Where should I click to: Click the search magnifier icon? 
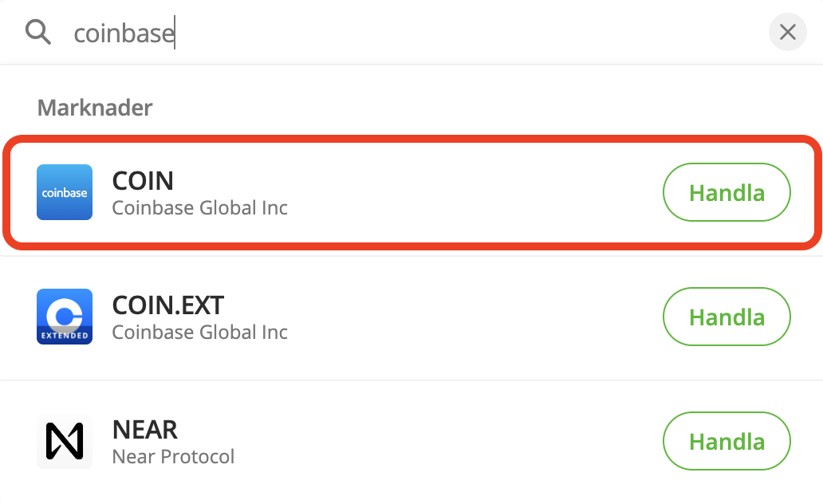click(x=37, y=33)
